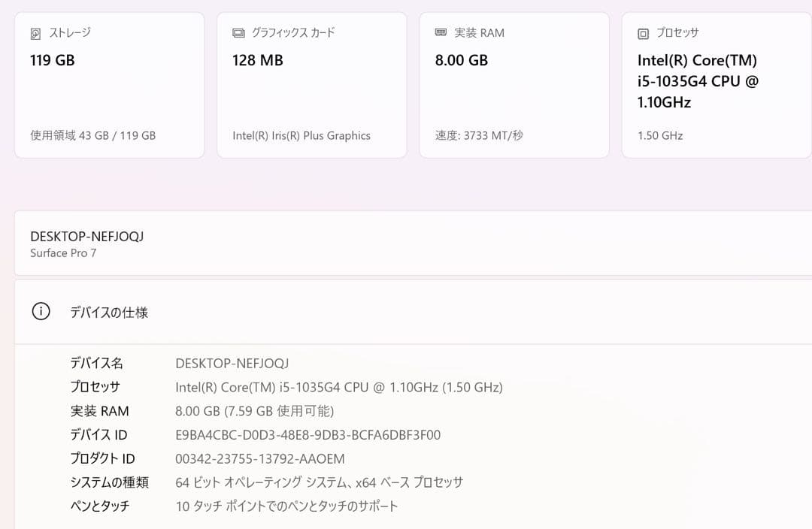Screen dimensions: 812x529
Task: Select the graphics card showing 128 MB
Action: tap(311, 83)
